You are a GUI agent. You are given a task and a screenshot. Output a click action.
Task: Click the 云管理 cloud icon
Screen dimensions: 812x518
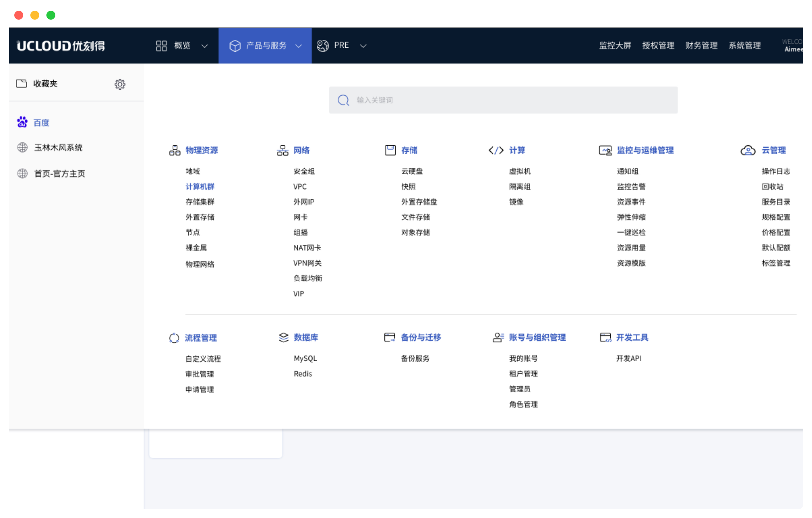748,150
